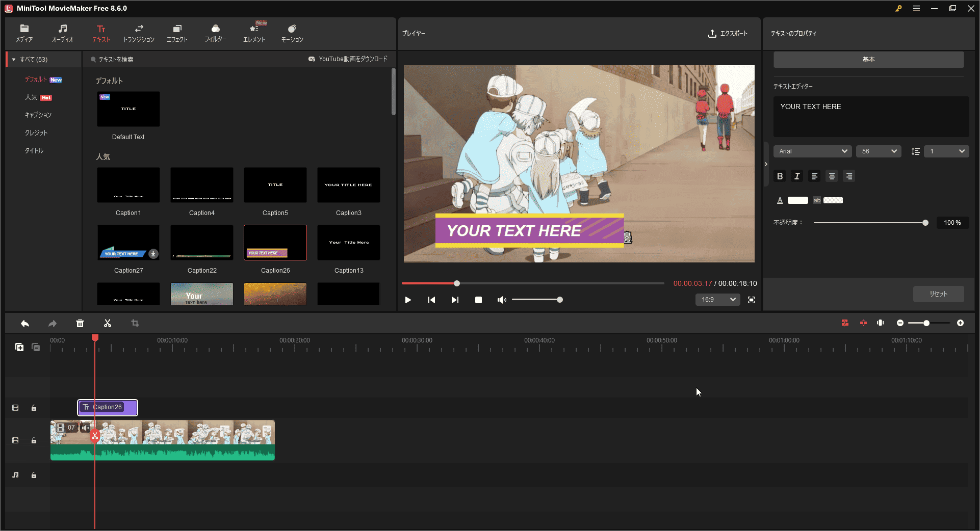Viewport: 980px width, 531px height.
Task: Open the エレメント (Elements) panel
Action: [x=253, y=33]
